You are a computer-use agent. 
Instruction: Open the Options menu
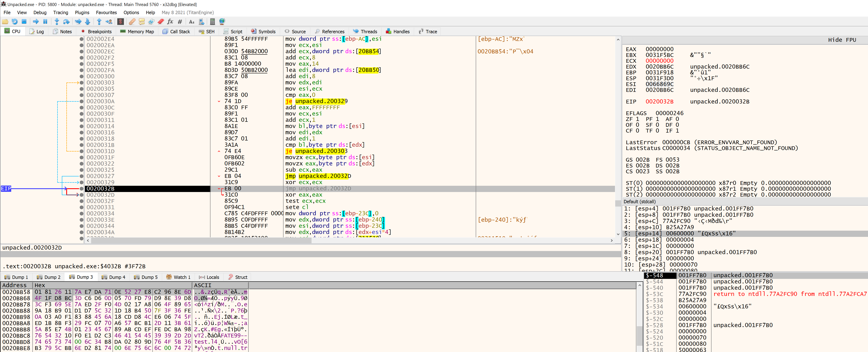click(x=131, y=12)
